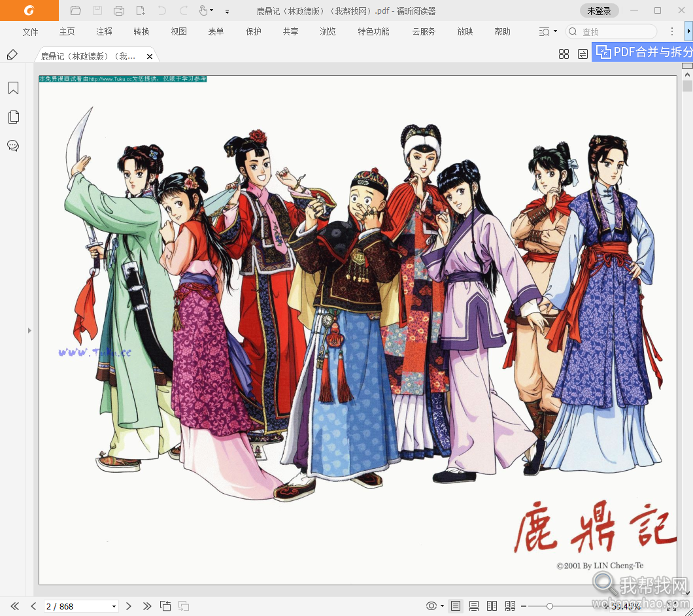693x616 pixels.
Task: Go to the first page
Action: [x=14, y=606]
